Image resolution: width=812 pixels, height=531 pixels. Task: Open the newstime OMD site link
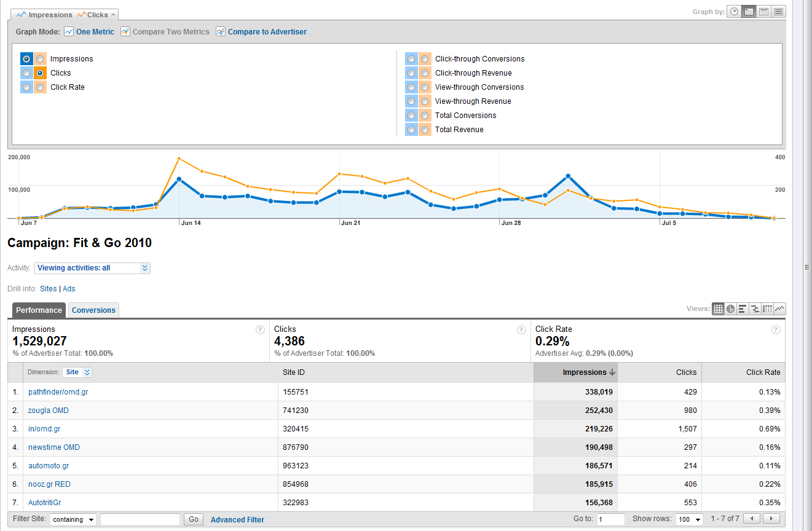[x=54, y=447]
